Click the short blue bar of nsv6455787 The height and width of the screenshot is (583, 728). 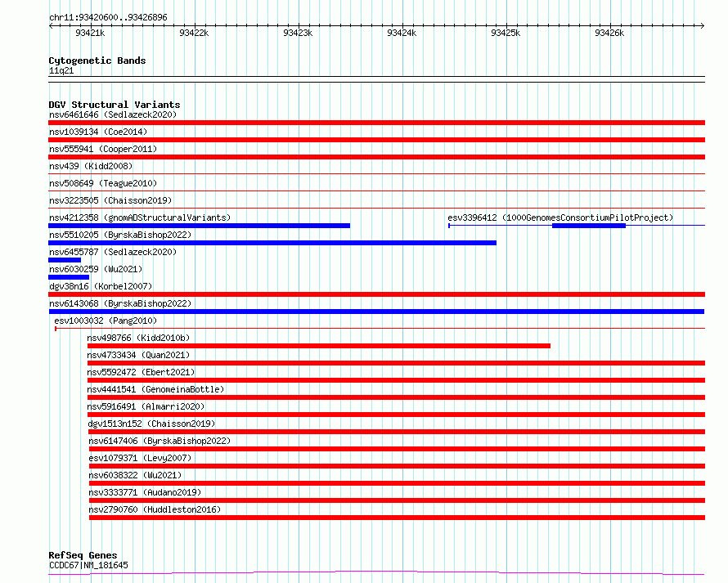[65, 260]
